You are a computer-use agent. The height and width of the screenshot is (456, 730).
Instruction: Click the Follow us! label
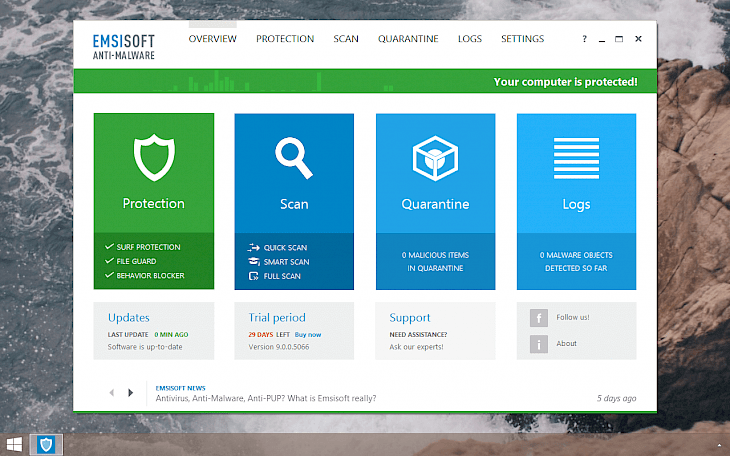(573, 317)
